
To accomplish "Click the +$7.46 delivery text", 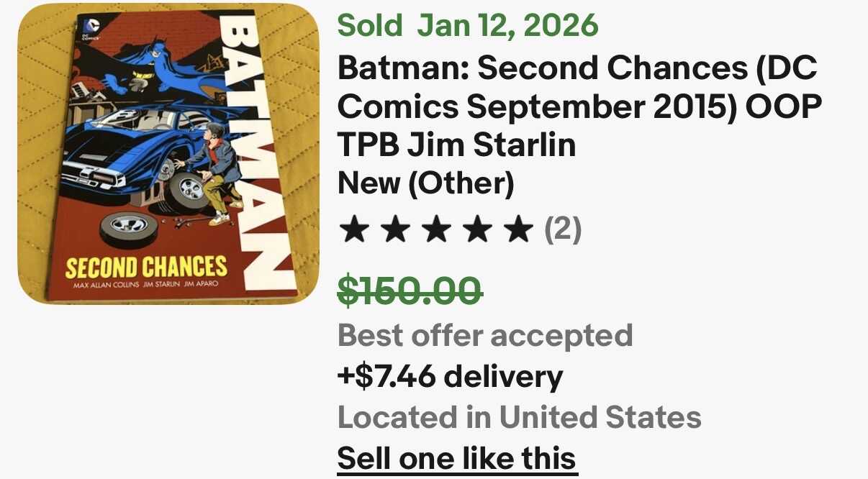I will (x=450, y=376).
